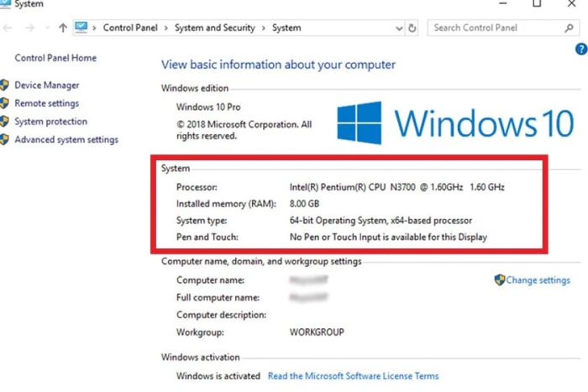Click the shield icon beside Change settings
This screenshot has height=392, width=588.
click(499, 280)
